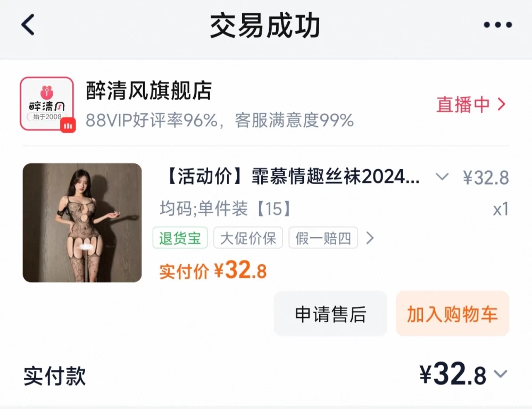Viewport: 532px width, 409px height.
Task: Tap the red live broadcast badge icon
Action: tap(68, 126)
